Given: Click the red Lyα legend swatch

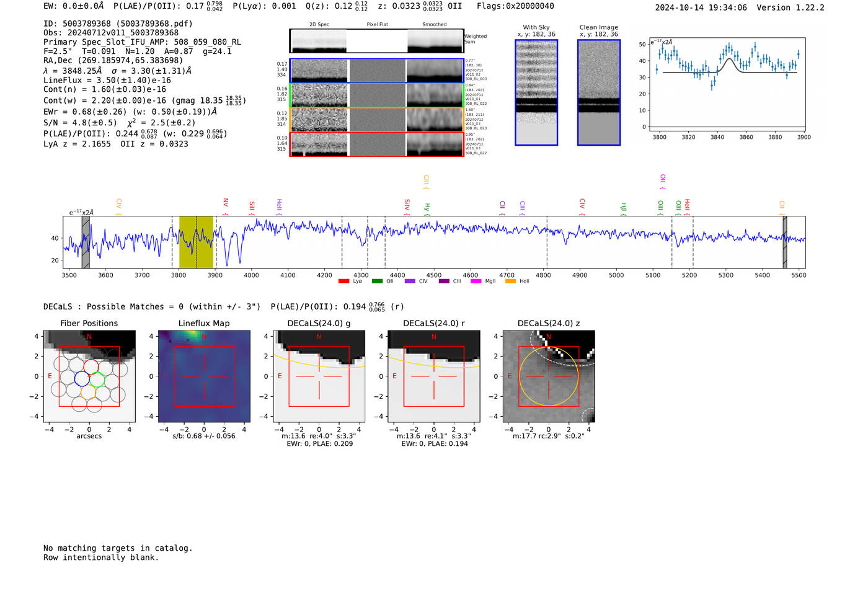Looking at the screenshot, I should coord(343,281).
